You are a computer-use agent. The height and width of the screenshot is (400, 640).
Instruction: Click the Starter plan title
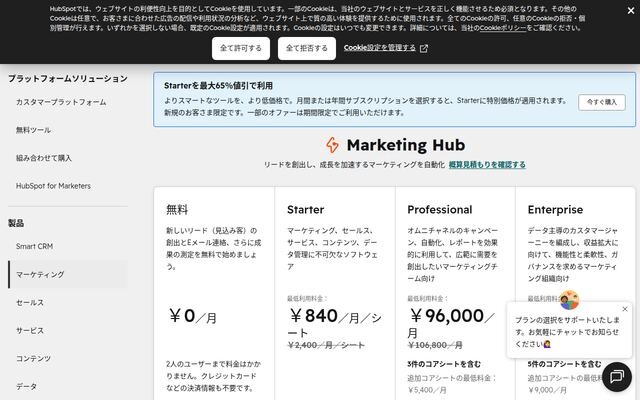click(305, 209)
